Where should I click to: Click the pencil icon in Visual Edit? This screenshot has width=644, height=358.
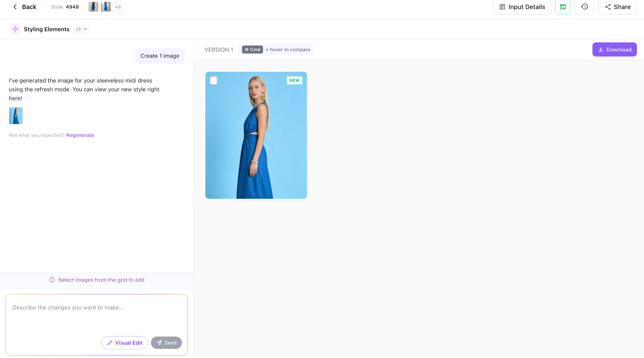110,343
